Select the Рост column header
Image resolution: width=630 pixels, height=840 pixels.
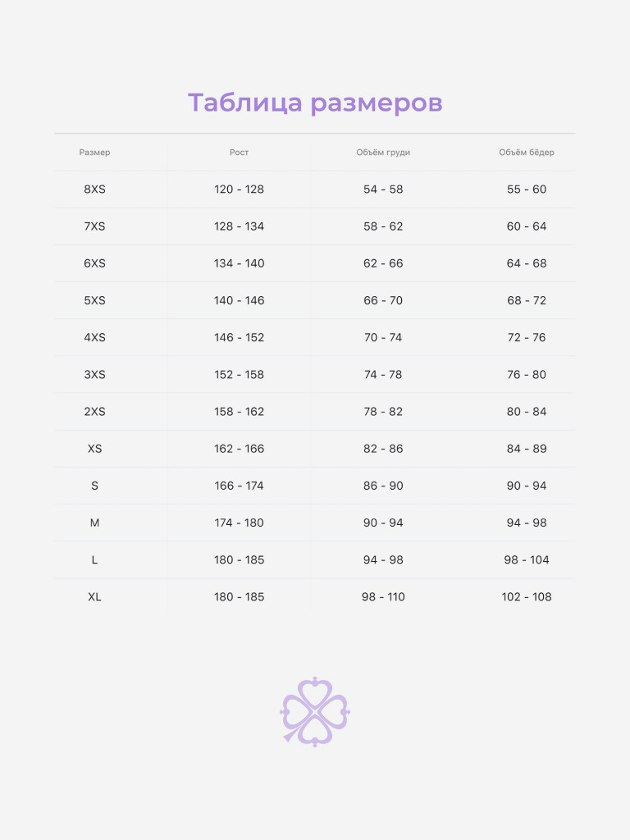pyautogui.click(x=239, y=153)
